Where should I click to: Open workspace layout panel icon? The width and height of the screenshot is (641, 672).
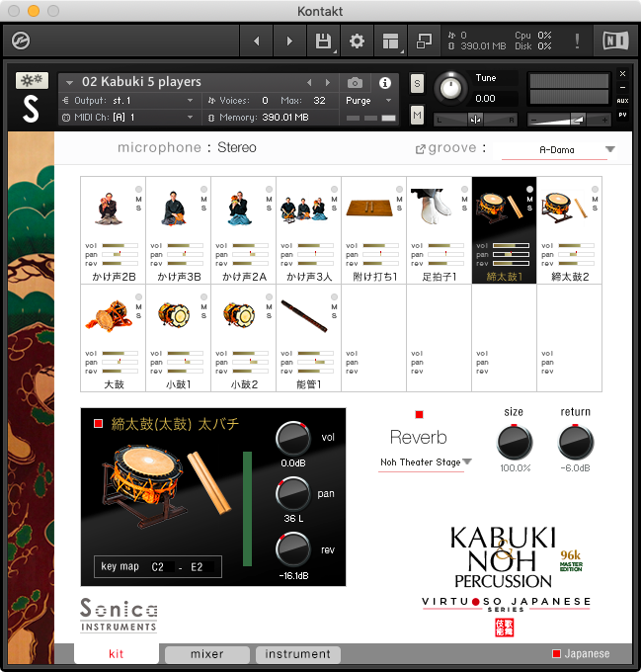[390, 42]
